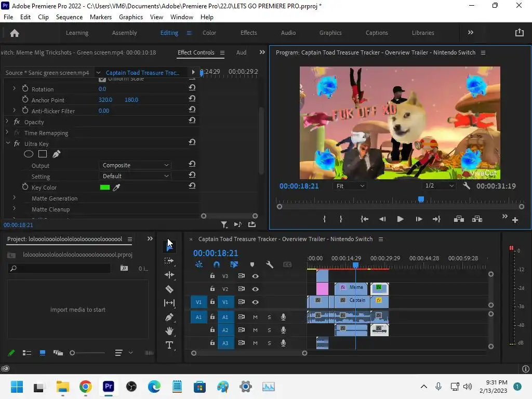Click the Key Color eyedropper
532x399 pixels.
coord(117,188)
